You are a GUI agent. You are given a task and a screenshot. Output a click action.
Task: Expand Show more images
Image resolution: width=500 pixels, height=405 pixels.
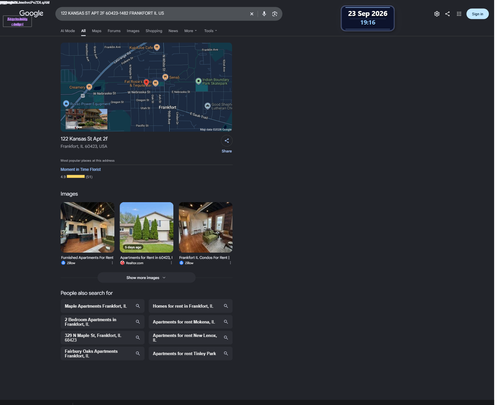pos(146,278)
